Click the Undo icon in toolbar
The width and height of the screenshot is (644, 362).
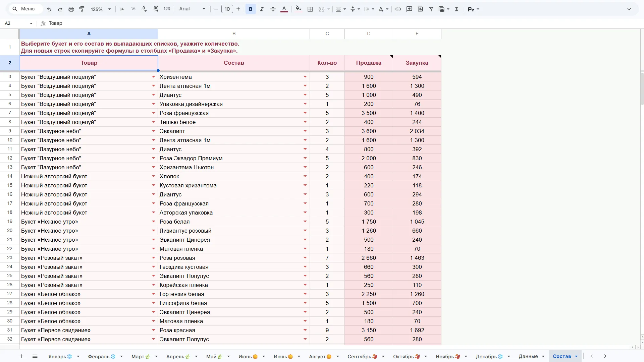click(x=49, y=9)
